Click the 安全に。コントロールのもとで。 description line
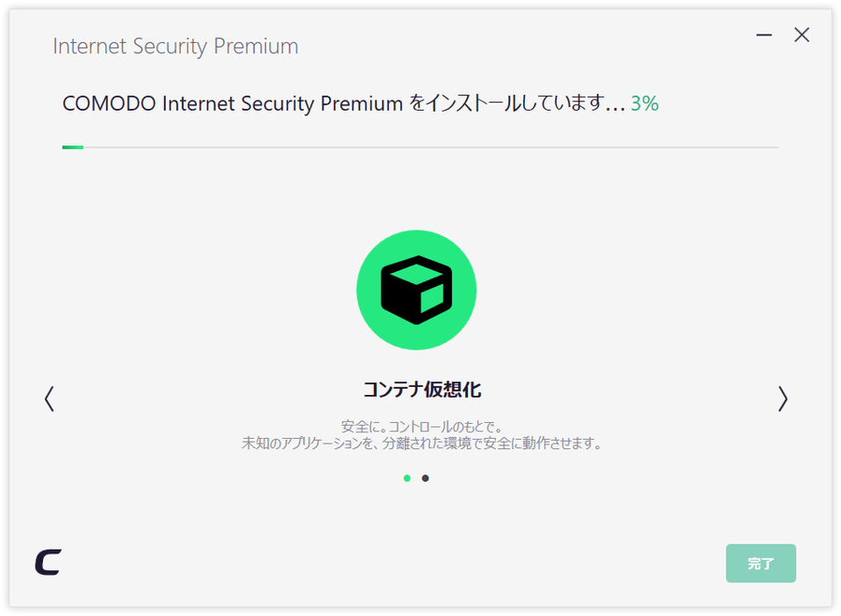Viewport: 841px width, 616px height. pyautogui.click(x=422, y=427)
